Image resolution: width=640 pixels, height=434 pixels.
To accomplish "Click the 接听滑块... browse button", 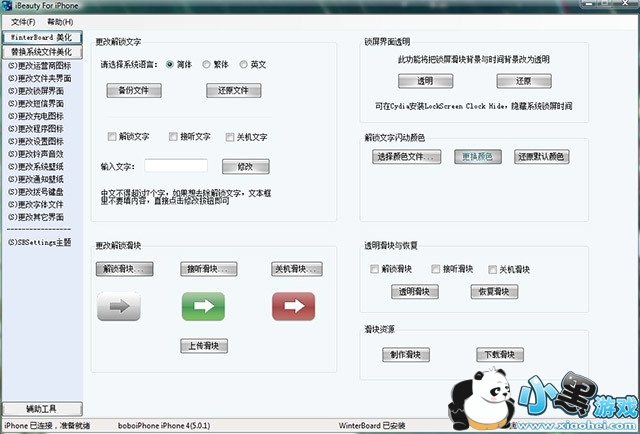I will pos(209,269).
